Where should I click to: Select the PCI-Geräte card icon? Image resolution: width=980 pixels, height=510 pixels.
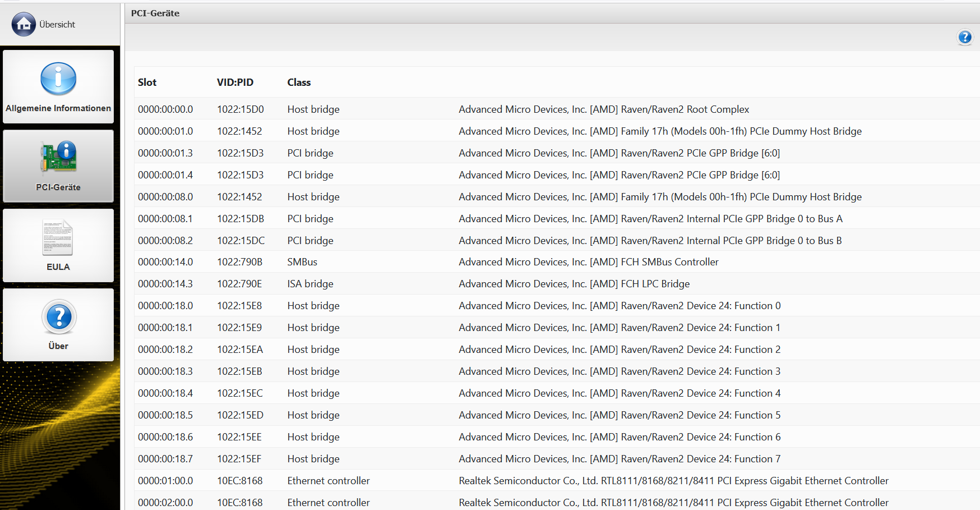58,157
